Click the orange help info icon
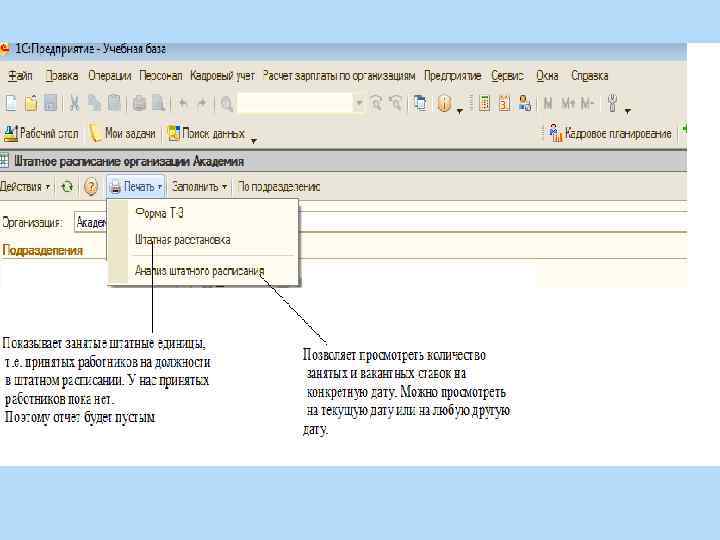720x540 pixels. [x=444, y=103]
